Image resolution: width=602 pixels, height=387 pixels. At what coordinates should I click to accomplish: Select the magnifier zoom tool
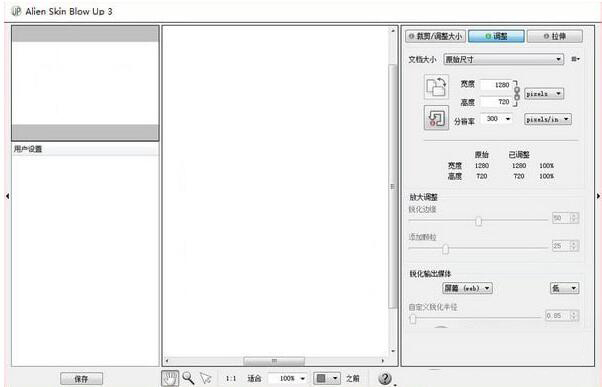click(x=188, y=378)
